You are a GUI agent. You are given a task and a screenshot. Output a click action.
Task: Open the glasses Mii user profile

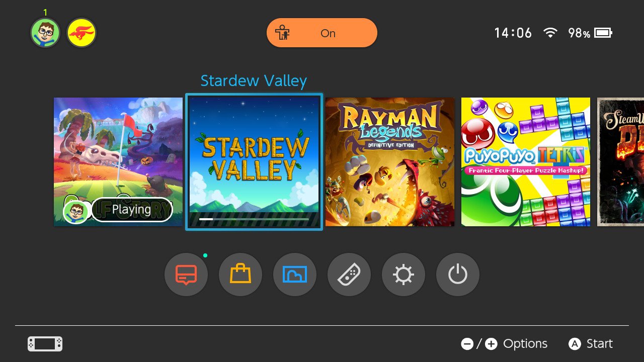tap(45, 33)
